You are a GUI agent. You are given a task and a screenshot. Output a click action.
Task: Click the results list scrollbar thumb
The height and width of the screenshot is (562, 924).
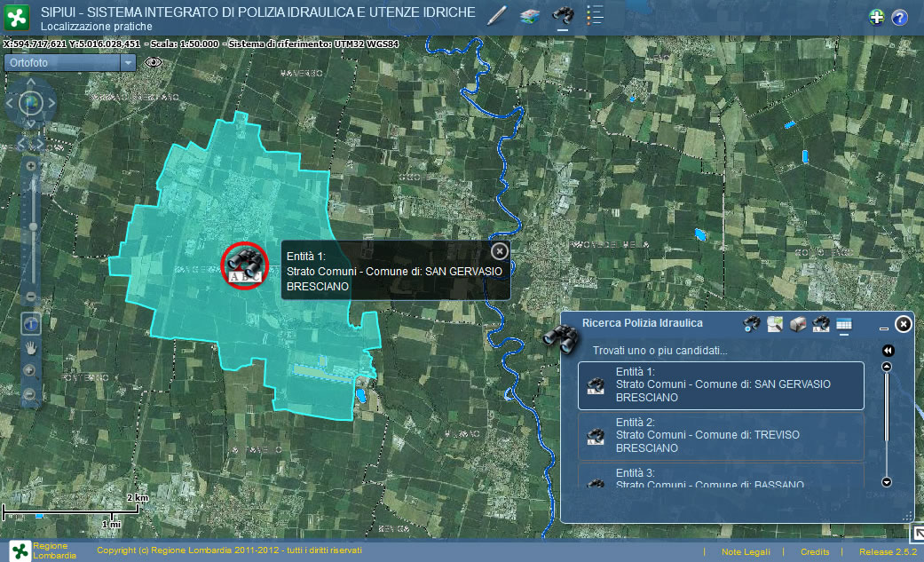pyautogui.click(x=887, y=407)
